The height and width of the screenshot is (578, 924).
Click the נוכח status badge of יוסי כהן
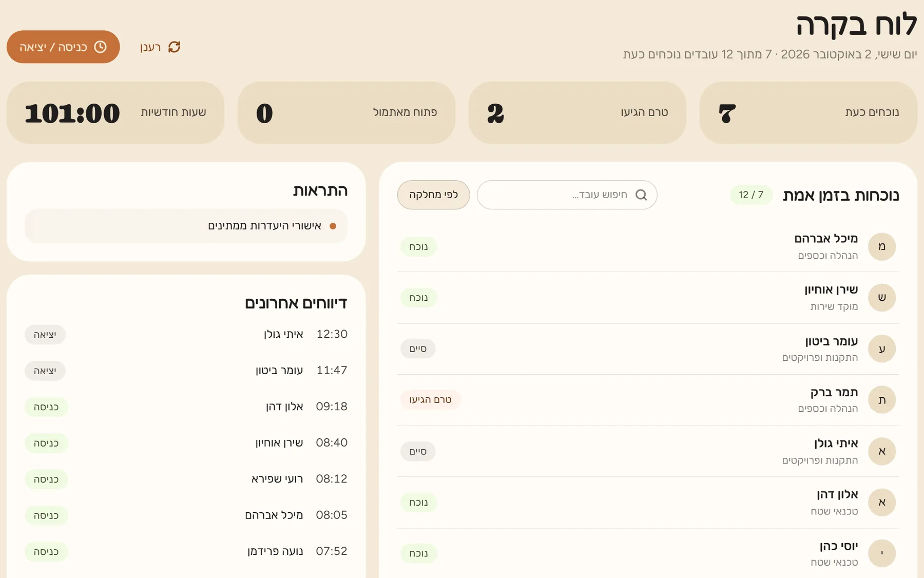coord(418,553)
